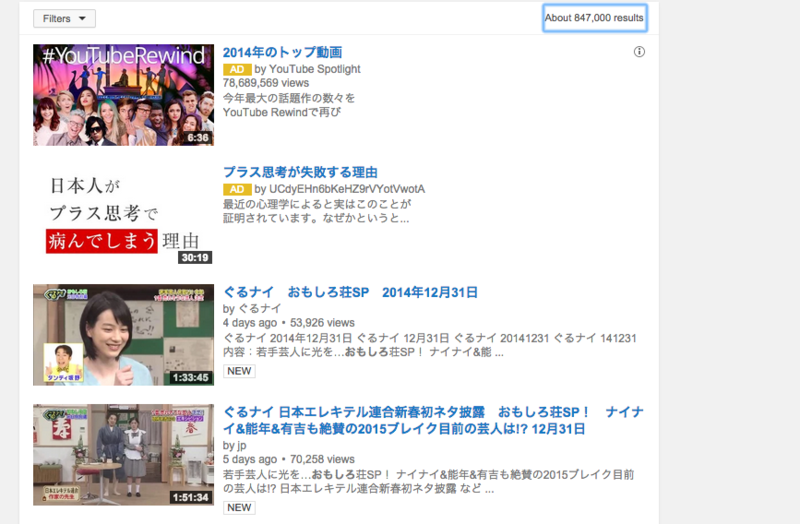Click 'About 847,000 results' count

pos(594,18)
